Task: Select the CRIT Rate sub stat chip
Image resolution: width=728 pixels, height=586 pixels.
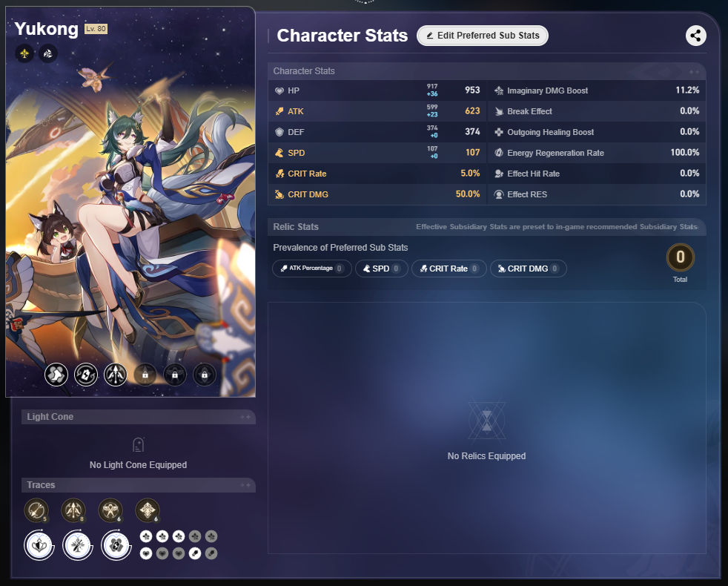Action: [449, 268]
